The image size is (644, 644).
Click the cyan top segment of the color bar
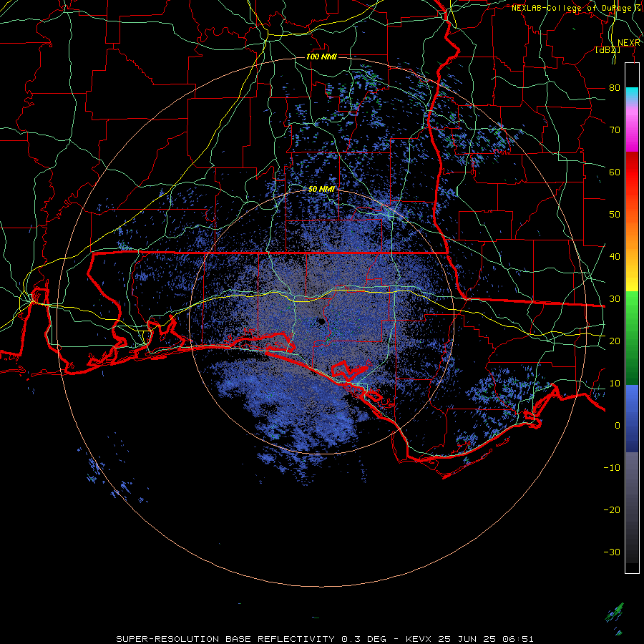(632, 94)
